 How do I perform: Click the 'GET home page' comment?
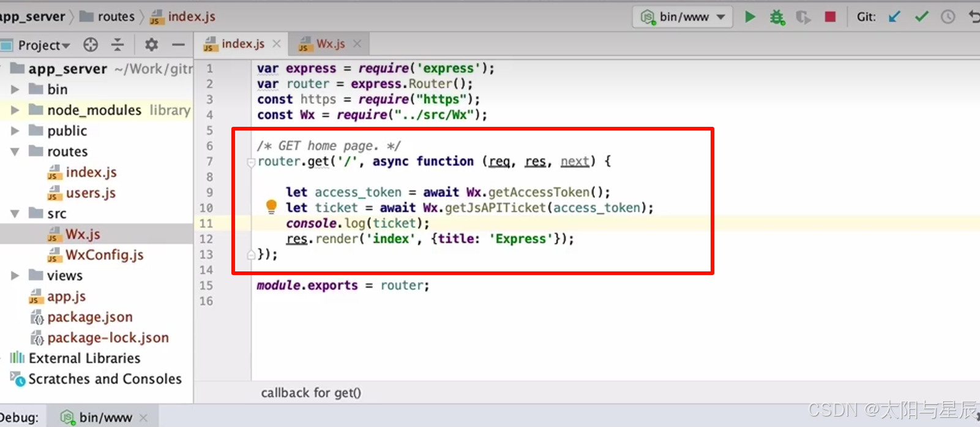pyautogui.click(x=329, y=146)
